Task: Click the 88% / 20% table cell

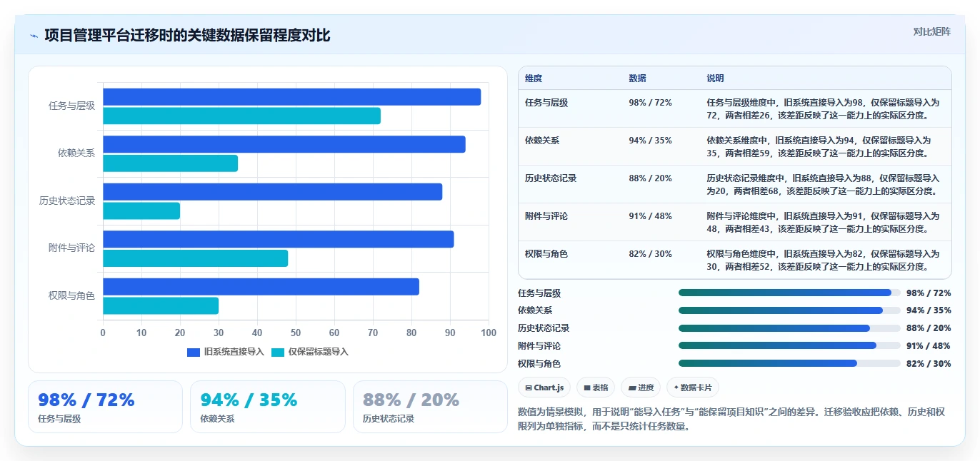Action: click(650, 178)
